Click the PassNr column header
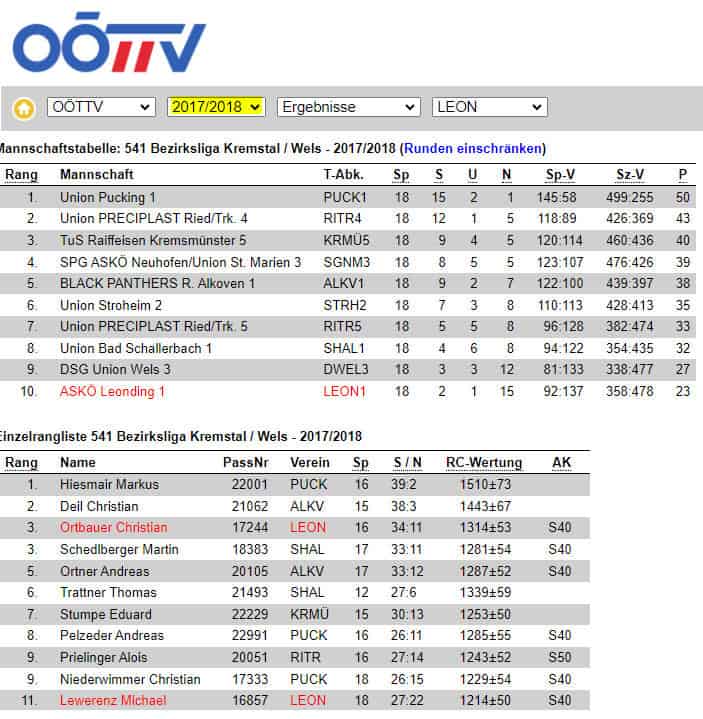703x719 pixels. point(245,462)
